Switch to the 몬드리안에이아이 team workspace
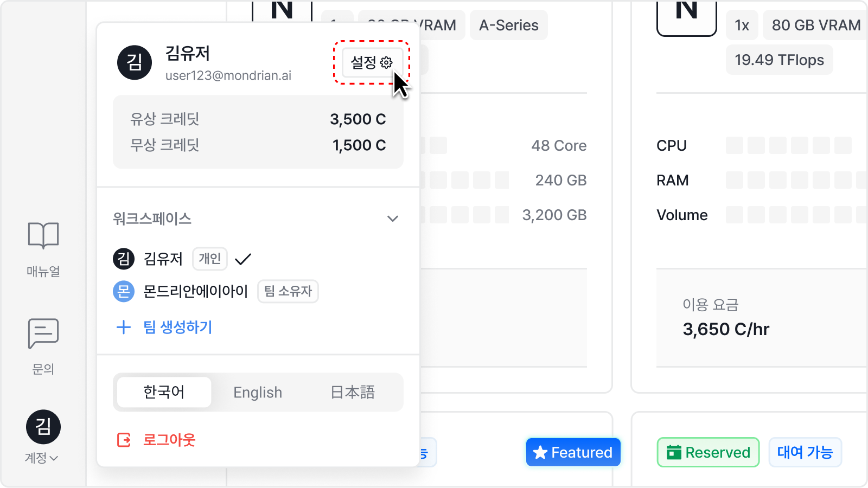The width and height of the screenshot is (868, 488). click(x=195, y=292)
